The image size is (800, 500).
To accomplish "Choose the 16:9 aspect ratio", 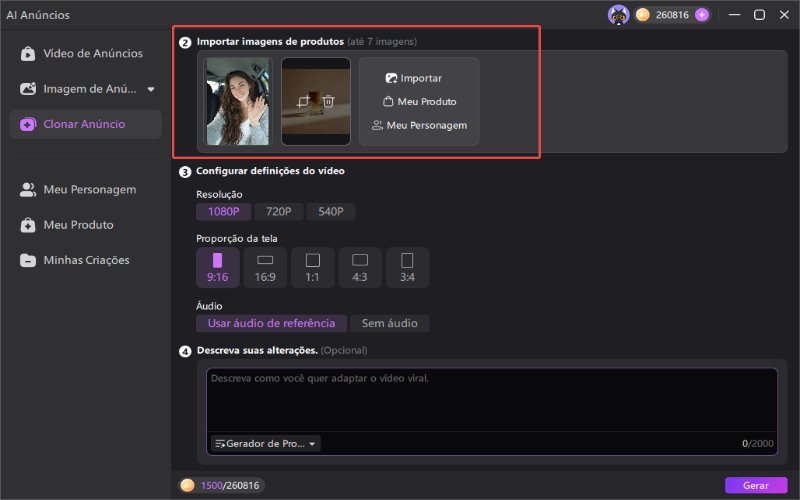I will [x=265, y=267].
